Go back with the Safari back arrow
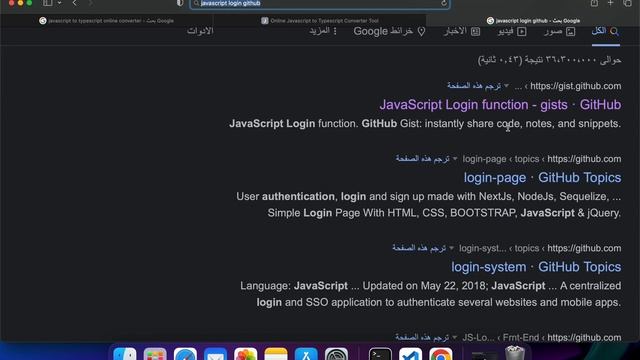Viewport: 640px width, 360px height. (74, 3)
